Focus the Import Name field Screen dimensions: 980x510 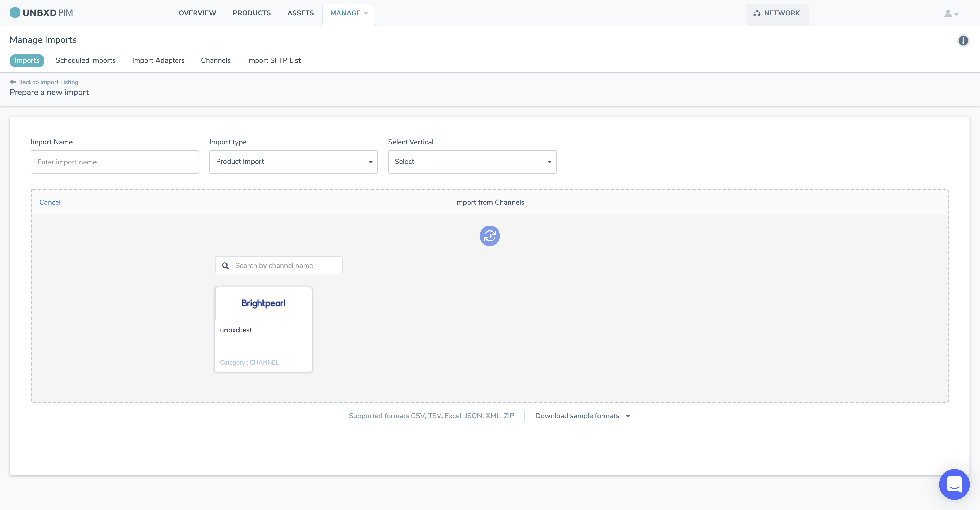tap(115, 162)
